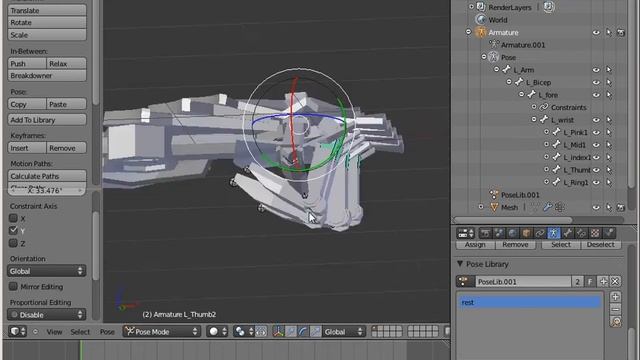Add a new pose to the library

(616, 297)
